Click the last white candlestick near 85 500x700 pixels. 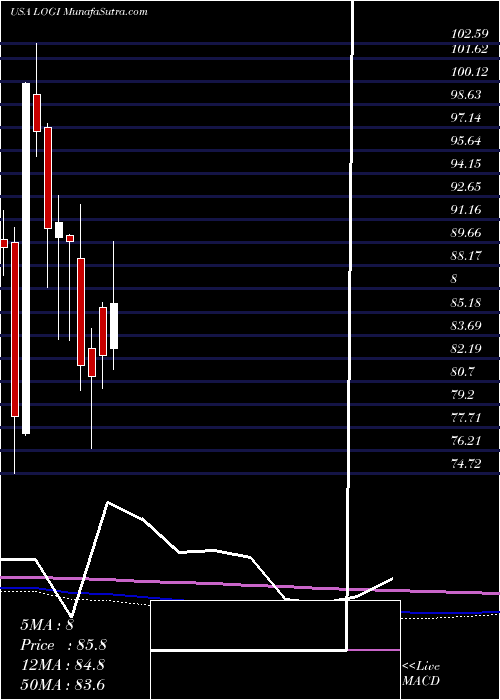pyautogui.click(x=114, y=326)
